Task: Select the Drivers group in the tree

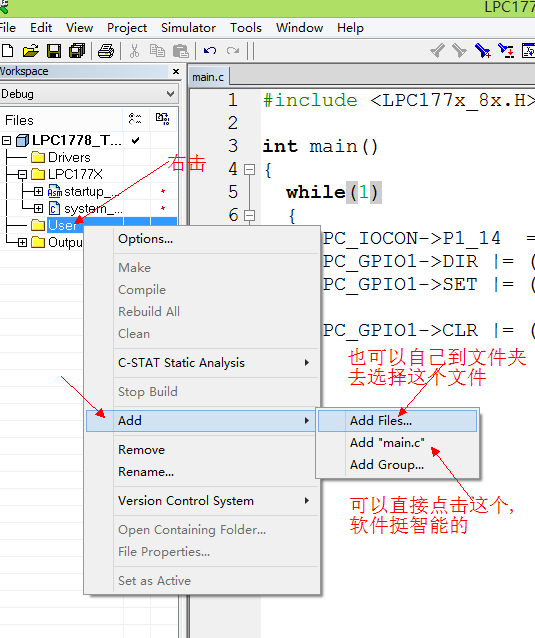Action: (69, 157)
